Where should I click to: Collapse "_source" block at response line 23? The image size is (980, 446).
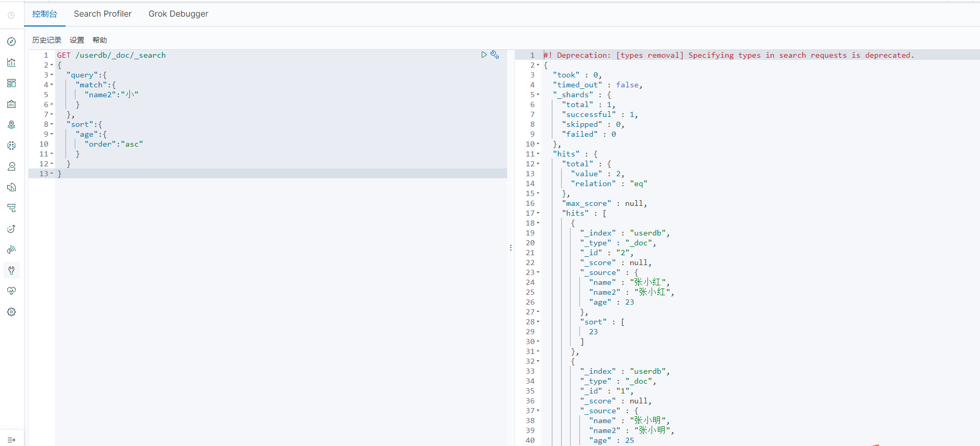pos(538,273)
